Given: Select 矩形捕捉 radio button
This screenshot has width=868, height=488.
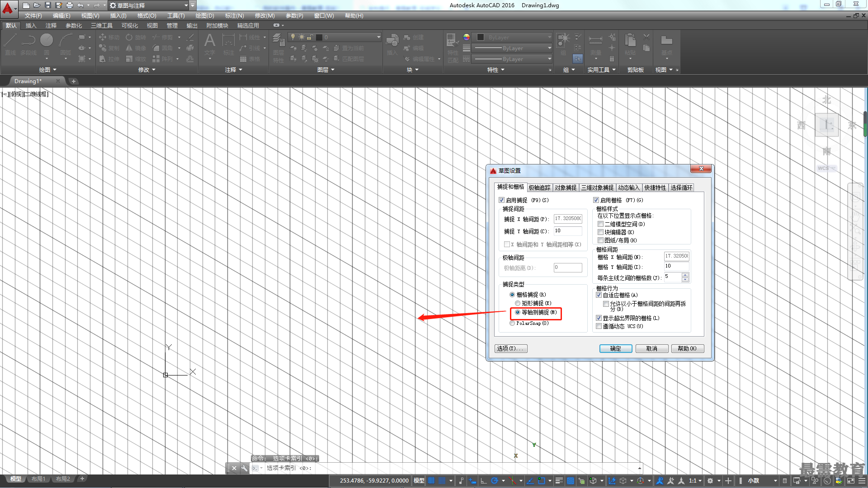Looking at the screenshot, I should [x=518, y=303].
